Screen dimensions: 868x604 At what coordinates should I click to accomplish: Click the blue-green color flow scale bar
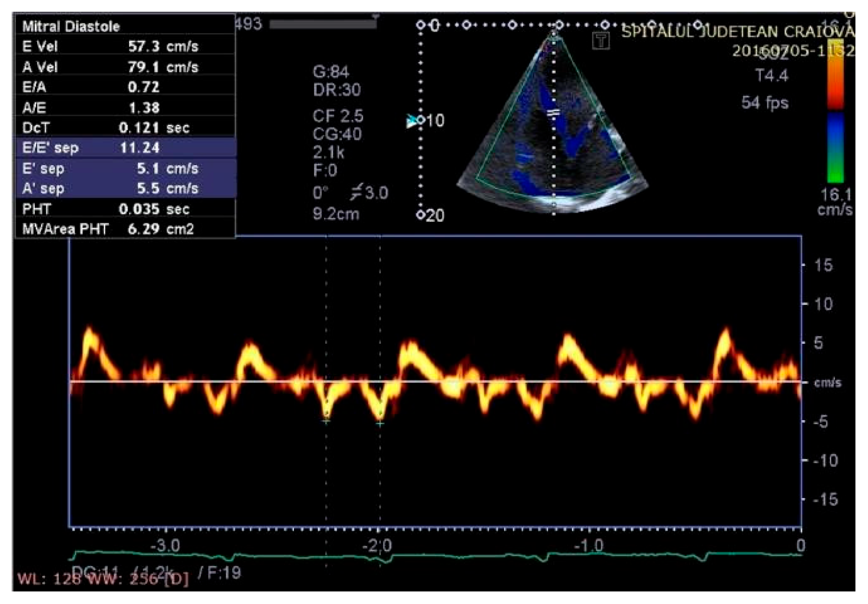[835, 147]
